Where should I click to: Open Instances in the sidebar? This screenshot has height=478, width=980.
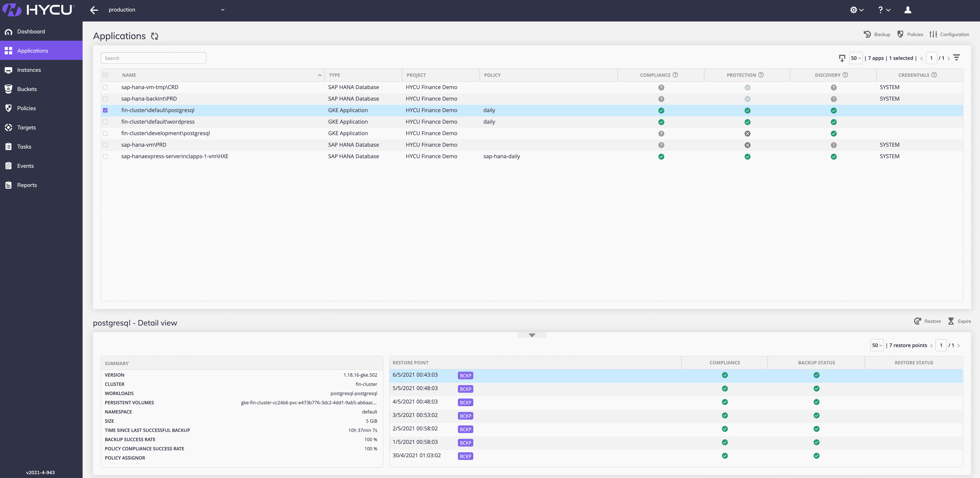(x=41, y=70)
